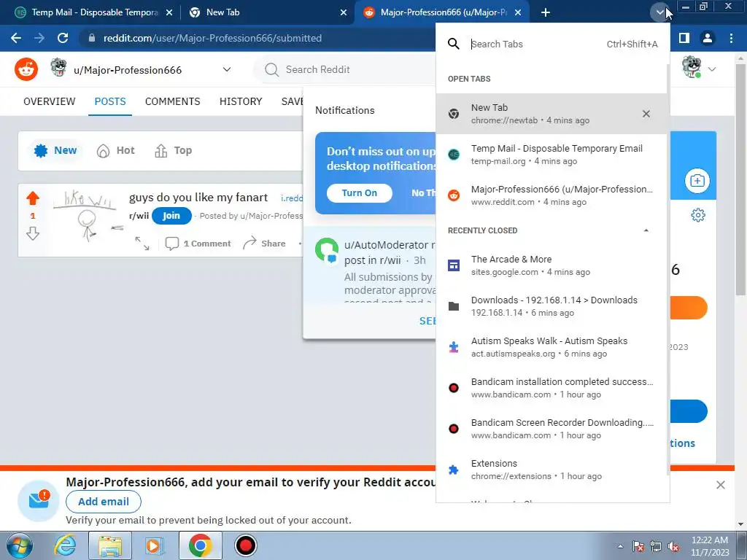747x560 pixels.
Task: Open the muted volume tray icon
Action: click(673, 546)
